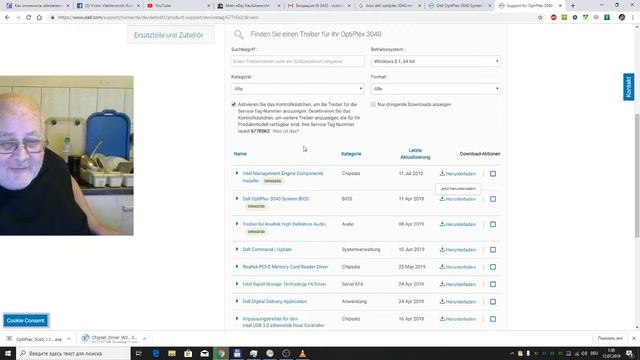Download Realtek High Definition Audio driver
The width and height of the screenshot is (640, 360).
tap(458, 224)
